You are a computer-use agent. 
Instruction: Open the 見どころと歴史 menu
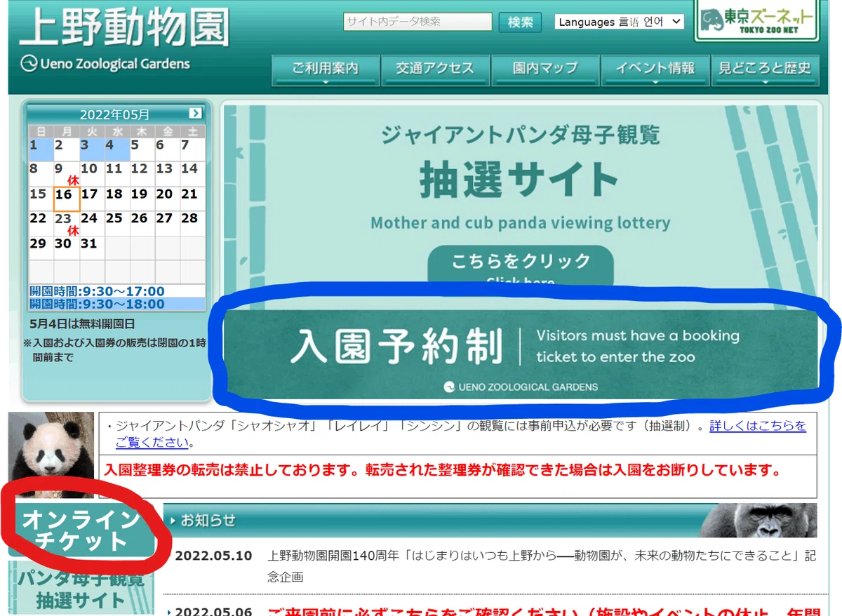(765, 69)
